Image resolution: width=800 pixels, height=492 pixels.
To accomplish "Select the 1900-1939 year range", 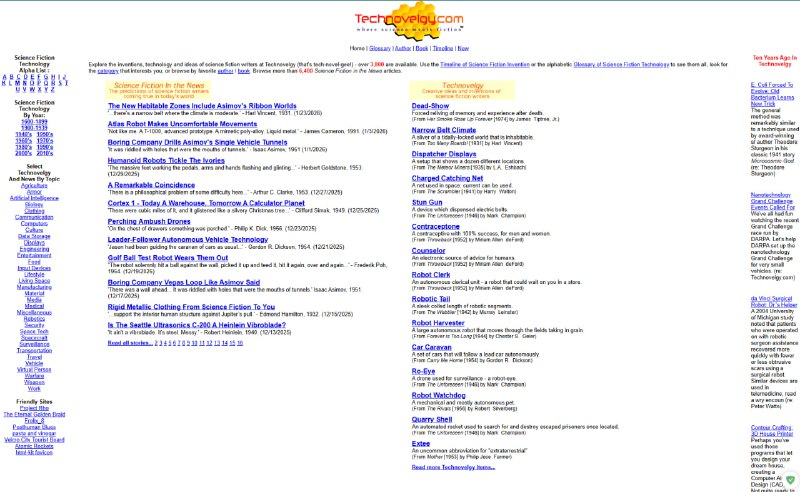I will click(x=34, y=128).
